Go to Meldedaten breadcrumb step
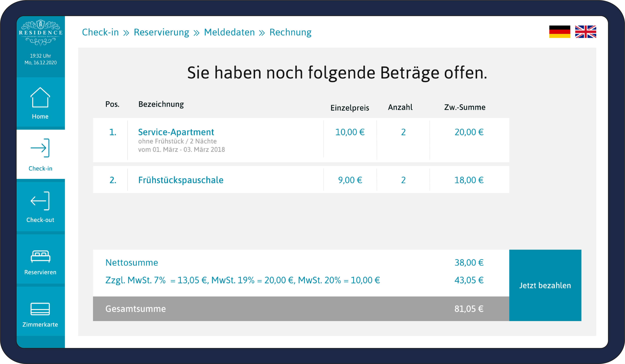 [229, 32]
